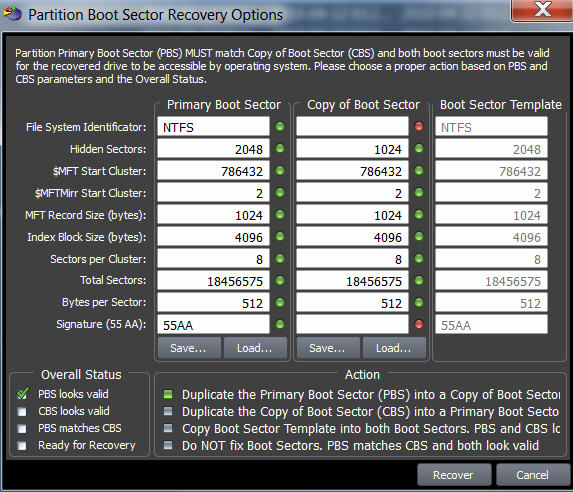This screenshot has width=573, height=492.
Task: Check the Ready for Recovery checkbox
Action: pyautogui.click(x=22, y=446)
